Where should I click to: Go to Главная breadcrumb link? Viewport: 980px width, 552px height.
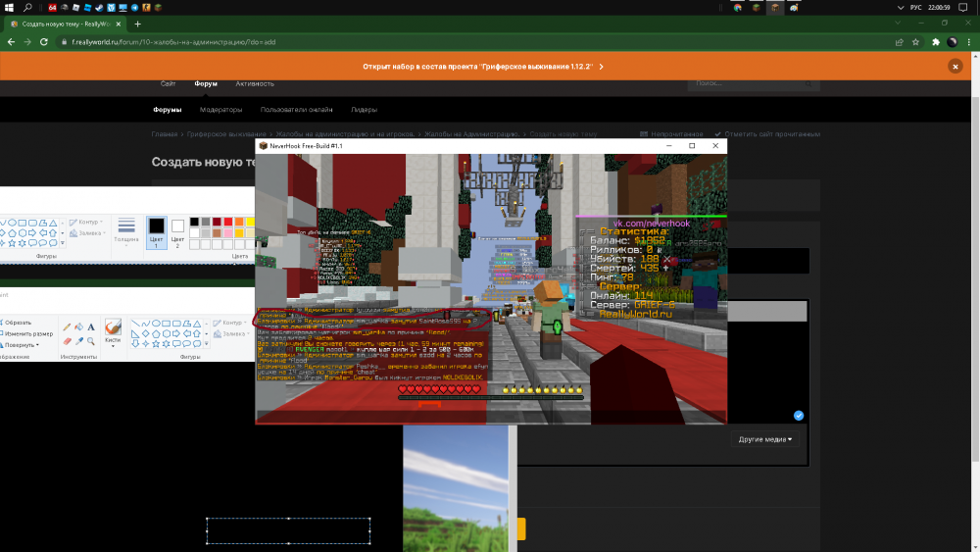pyautogui.click(x=165, y=133)
